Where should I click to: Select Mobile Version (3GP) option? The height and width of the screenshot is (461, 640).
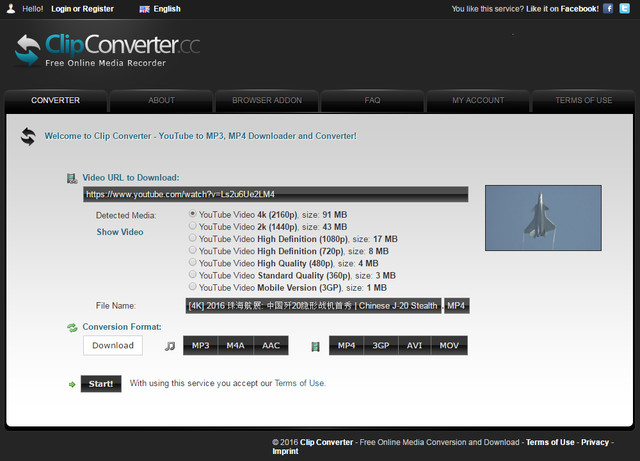[192, 286]
